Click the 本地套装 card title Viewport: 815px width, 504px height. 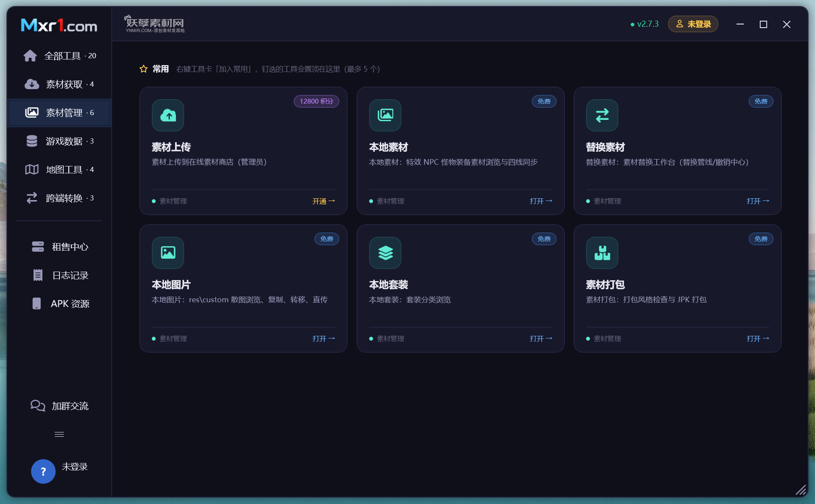(x=388, y=285)
